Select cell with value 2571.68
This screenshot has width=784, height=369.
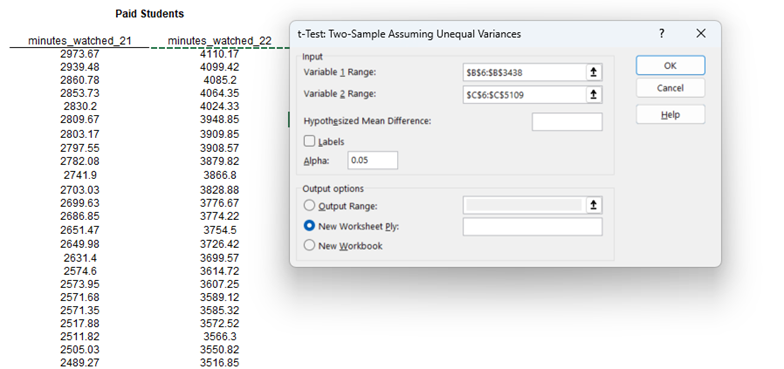[x=80, y=297]
